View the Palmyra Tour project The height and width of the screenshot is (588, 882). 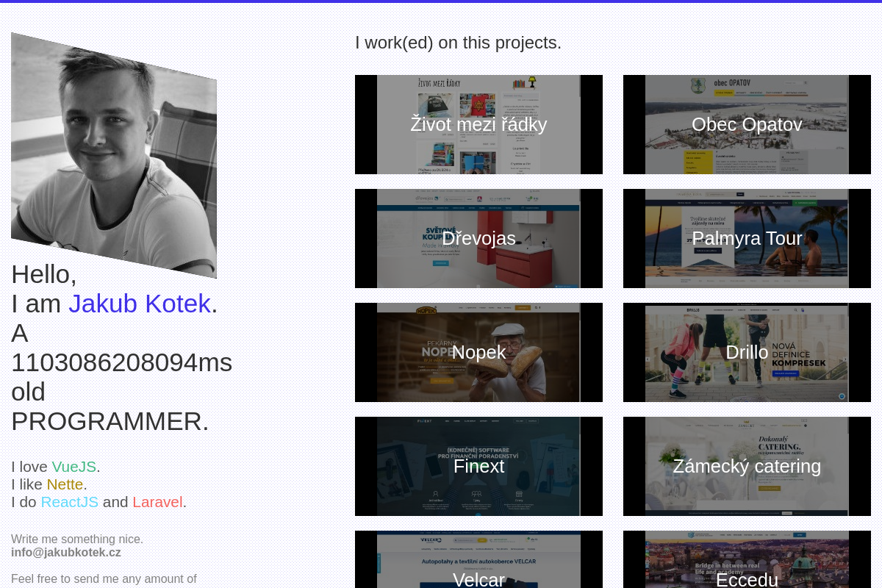(747, 238)
